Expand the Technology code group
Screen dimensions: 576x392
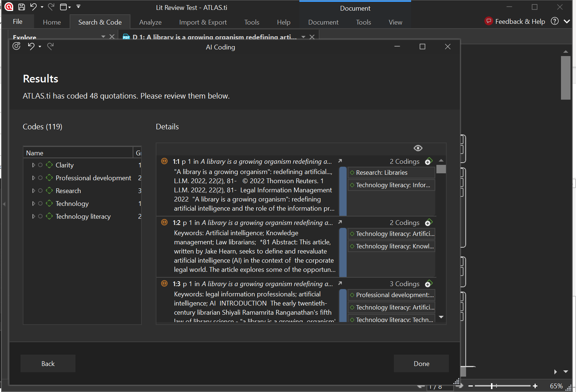coord(33,204)
